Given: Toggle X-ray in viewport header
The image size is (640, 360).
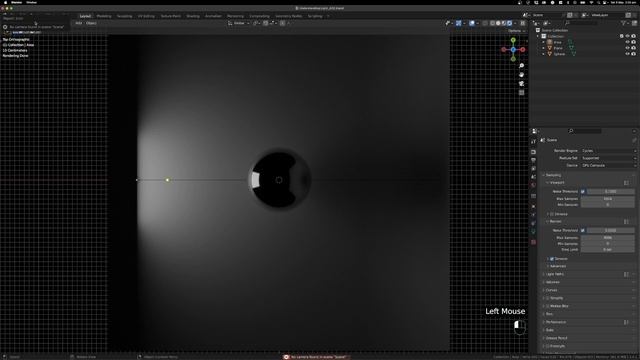Looking at the screenshot, I should pos(485,23).
